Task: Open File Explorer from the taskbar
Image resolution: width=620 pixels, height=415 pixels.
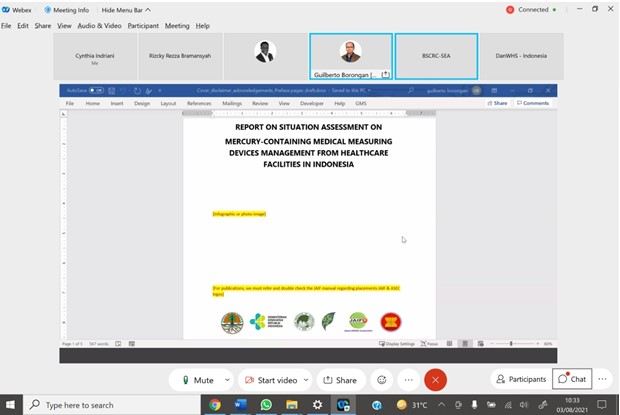Action: (292, 405)
